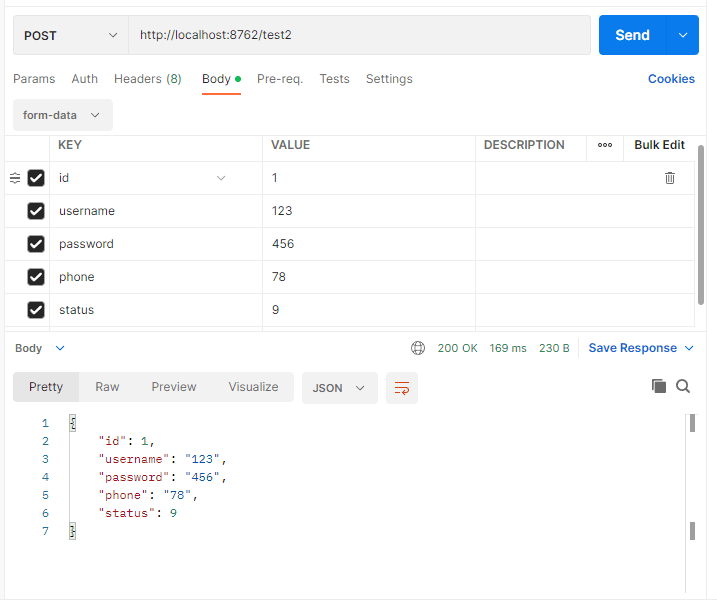Viewport: 717px width, 604px height.
Task: Click the "password": "456" response line
Action: pyautogui.click(x=162, y=477)
